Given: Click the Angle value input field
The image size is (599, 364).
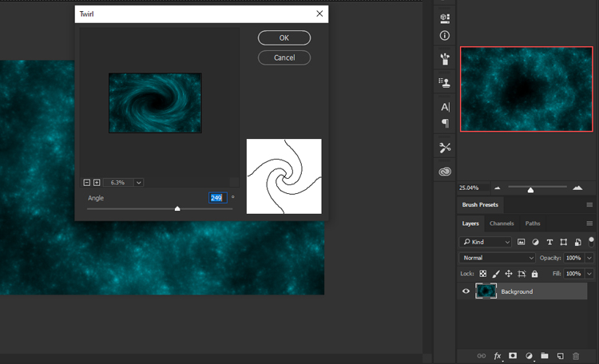Looking at the screenshot, I should tap(217, 198).
